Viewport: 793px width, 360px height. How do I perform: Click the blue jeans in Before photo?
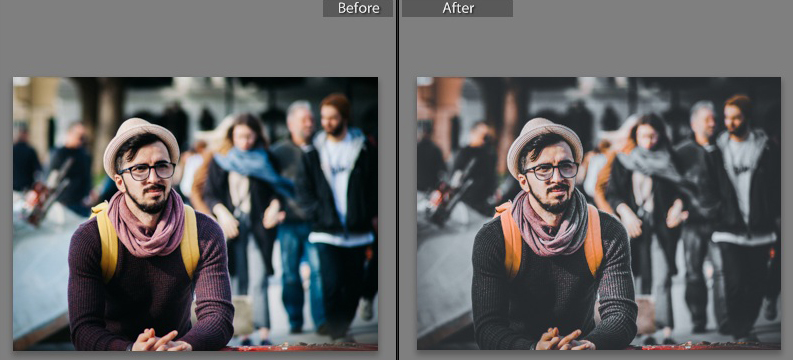click(299, 273)
